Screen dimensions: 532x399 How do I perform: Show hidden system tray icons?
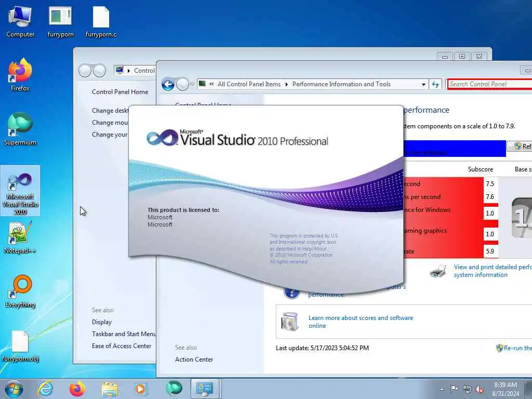(442, 389)
